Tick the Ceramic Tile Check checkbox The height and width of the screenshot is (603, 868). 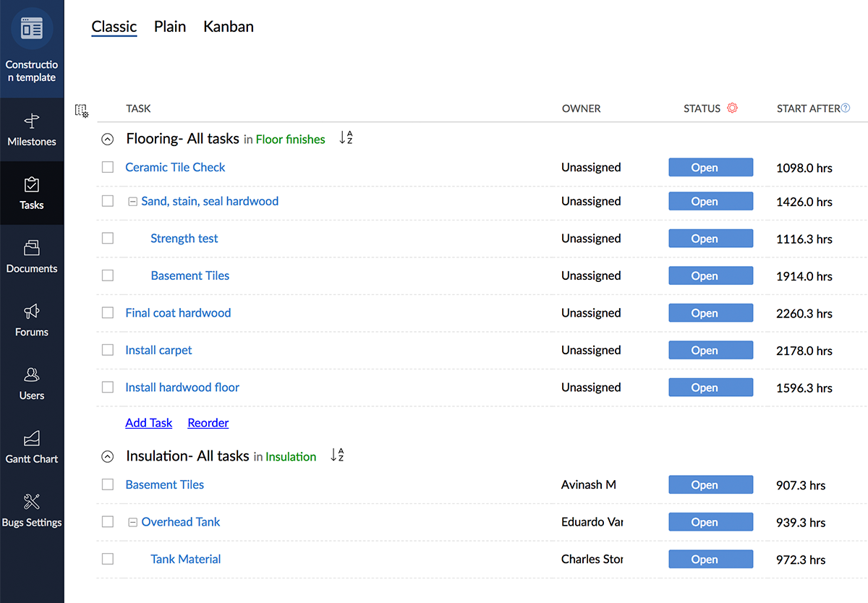tap(108, 167)
